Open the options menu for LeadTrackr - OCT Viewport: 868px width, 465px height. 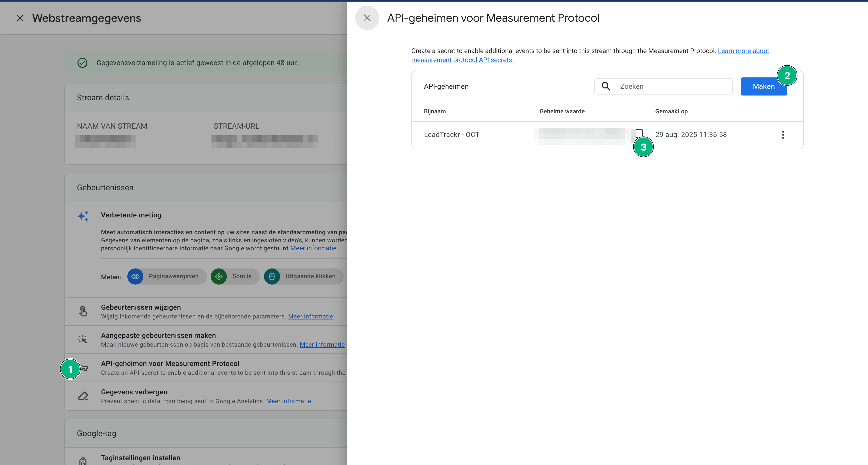pos(783,134)
